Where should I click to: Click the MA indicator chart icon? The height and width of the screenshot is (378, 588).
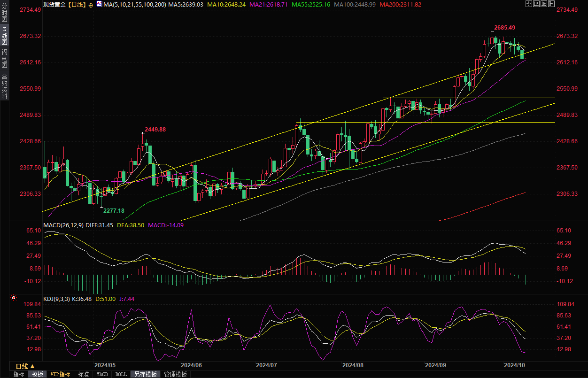99,4
